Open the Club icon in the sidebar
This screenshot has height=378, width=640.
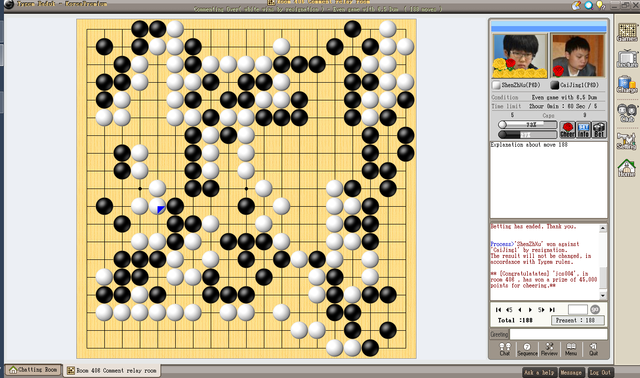(627, 112)
